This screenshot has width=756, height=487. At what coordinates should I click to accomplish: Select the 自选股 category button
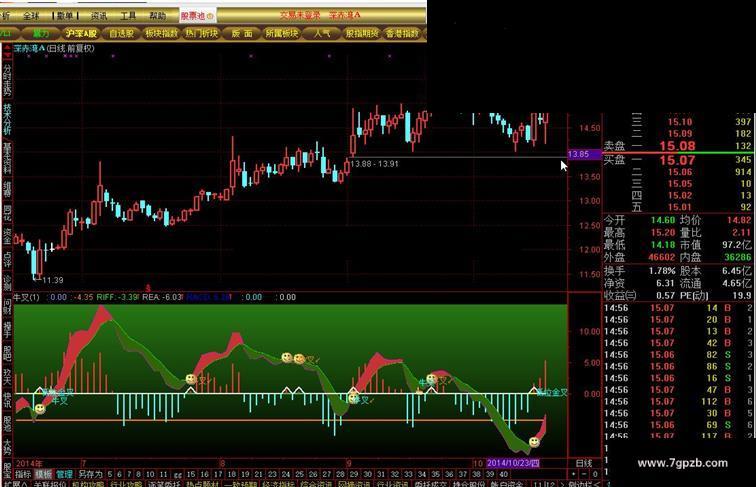(x=122, y=33)
